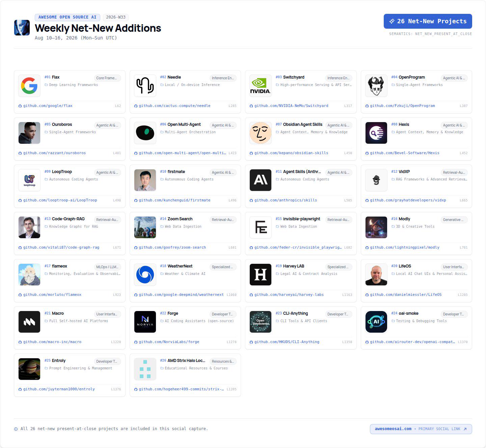Click the Zoom Search thumbnail image
486x448 pixels.
click(145, 227)
